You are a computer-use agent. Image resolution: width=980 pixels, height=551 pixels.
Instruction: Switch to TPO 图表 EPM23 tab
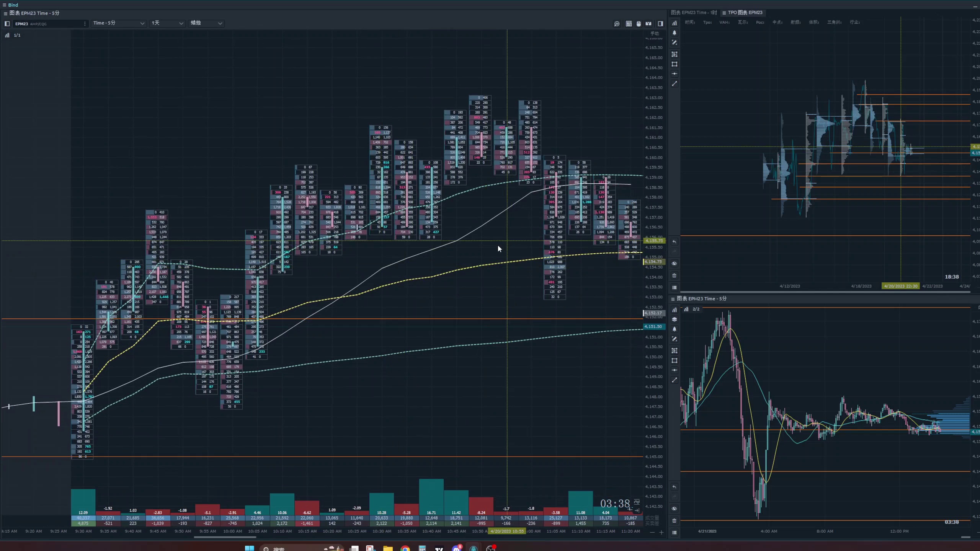pos(744,13)
